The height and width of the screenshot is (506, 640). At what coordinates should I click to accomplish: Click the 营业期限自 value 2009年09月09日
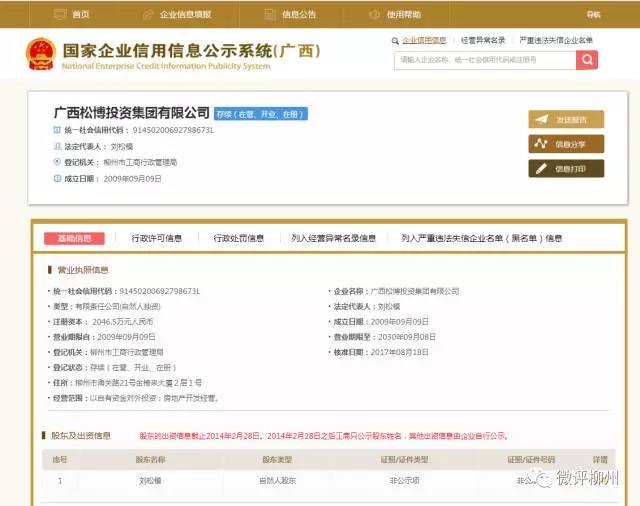[x=126, y=337]
